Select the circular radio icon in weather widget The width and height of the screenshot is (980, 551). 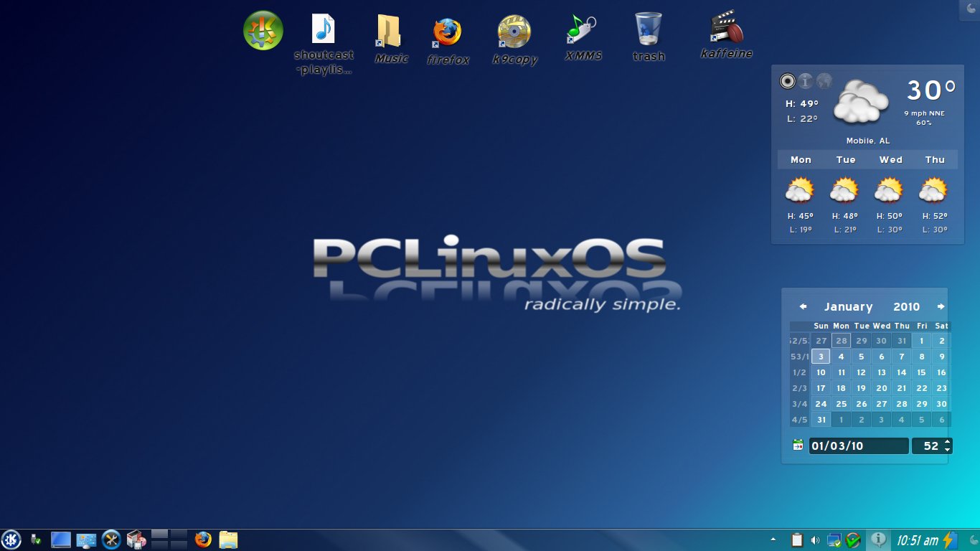[788, 81]
